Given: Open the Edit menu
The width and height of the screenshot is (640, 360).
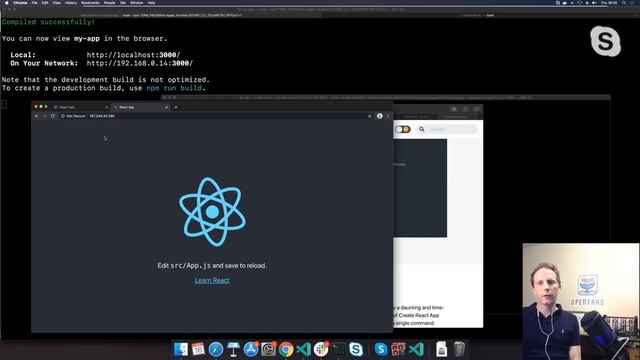Looking at the screenshot, I should (45, 2).
